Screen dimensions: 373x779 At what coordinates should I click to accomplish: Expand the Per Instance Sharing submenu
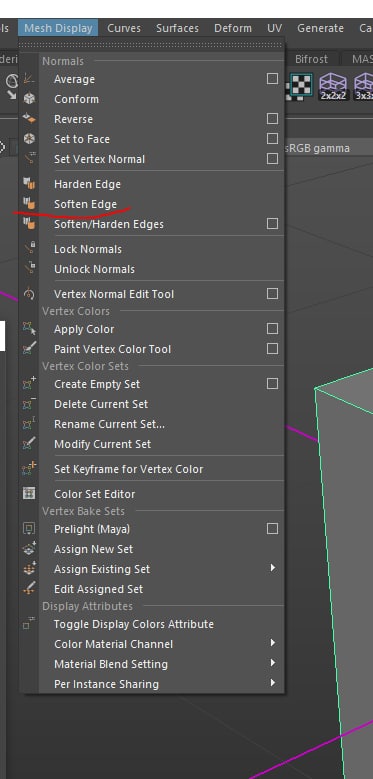(273, 683)
